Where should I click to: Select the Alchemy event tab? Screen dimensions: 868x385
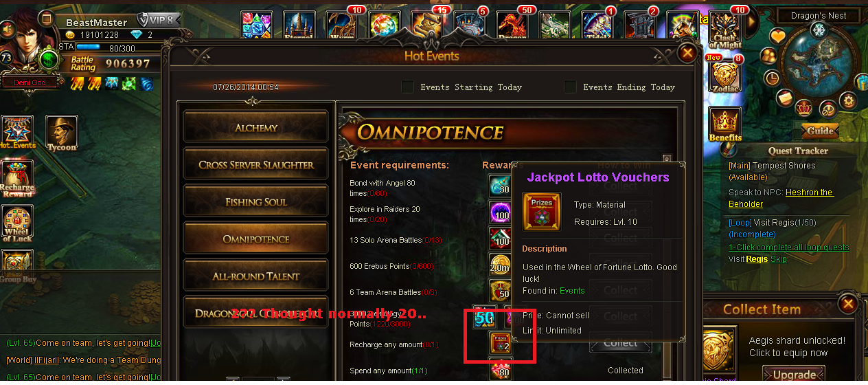[256, 127]
